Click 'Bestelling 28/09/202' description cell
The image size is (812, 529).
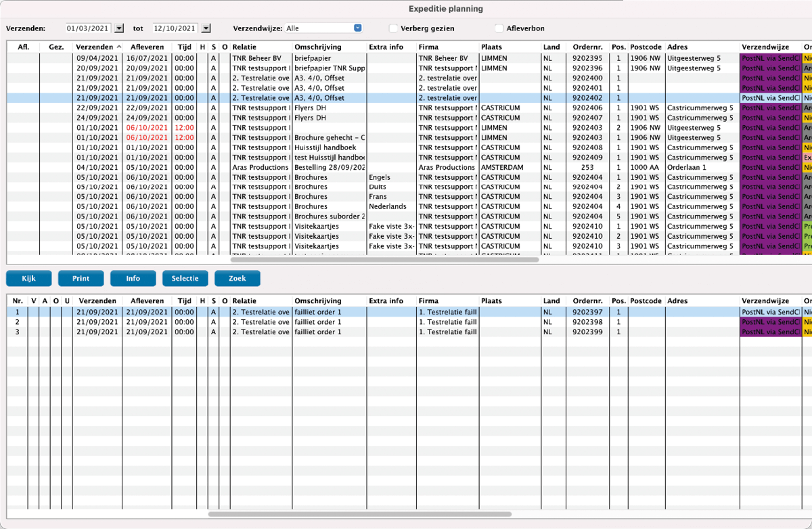point(330,167)
